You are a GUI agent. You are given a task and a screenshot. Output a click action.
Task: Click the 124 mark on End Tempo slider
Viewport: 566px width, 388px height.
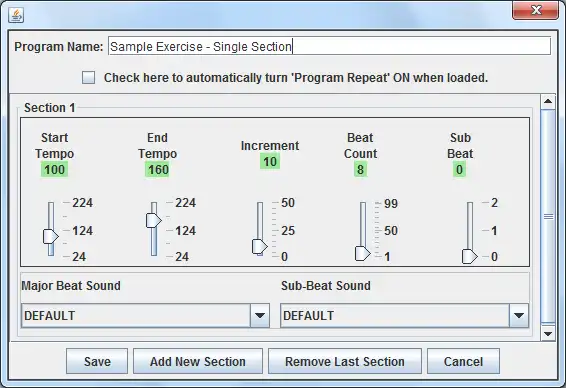coord(186,231)
